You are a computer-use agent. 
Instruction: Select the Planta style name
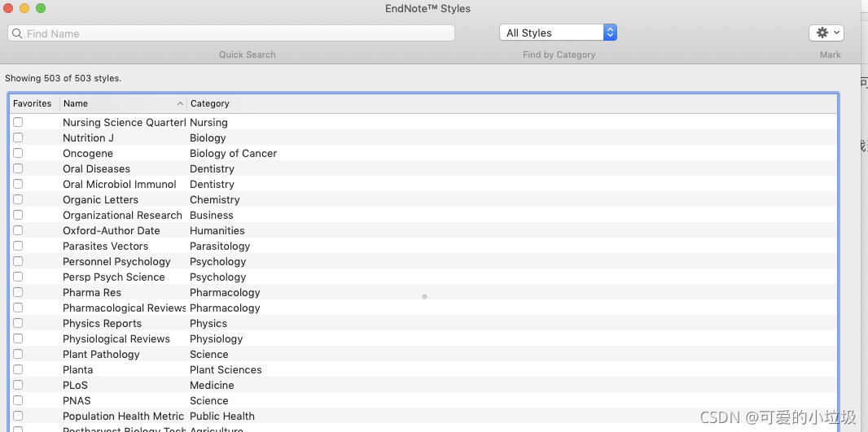77,369
